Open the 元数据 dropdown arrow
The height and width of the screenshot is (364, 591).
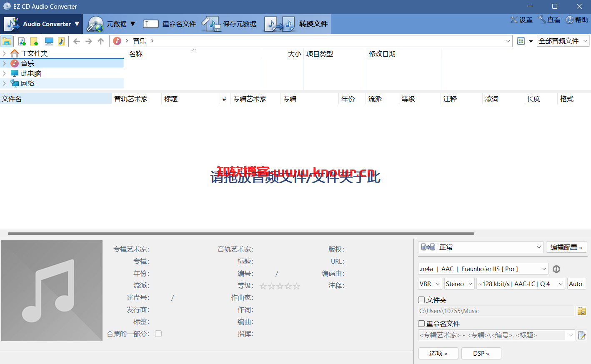(133, 24)
